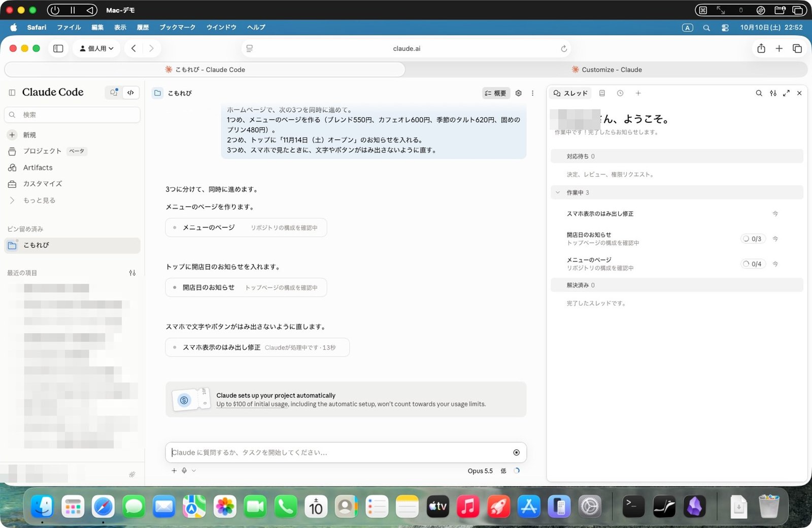The height and width of the screenshot is (528, 812).
Task: Open the 履歴 menu
Action: 143,27
